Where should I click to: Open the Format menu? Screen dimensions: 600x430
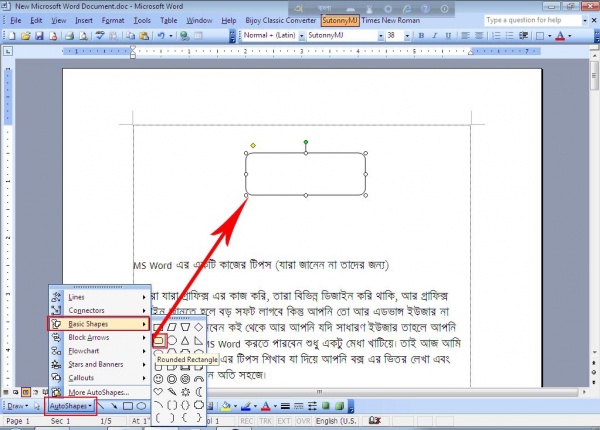113,21
